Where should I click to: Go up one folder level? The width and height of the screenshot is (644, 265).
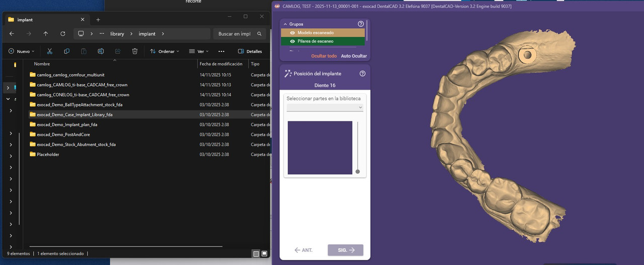(46, 34)
